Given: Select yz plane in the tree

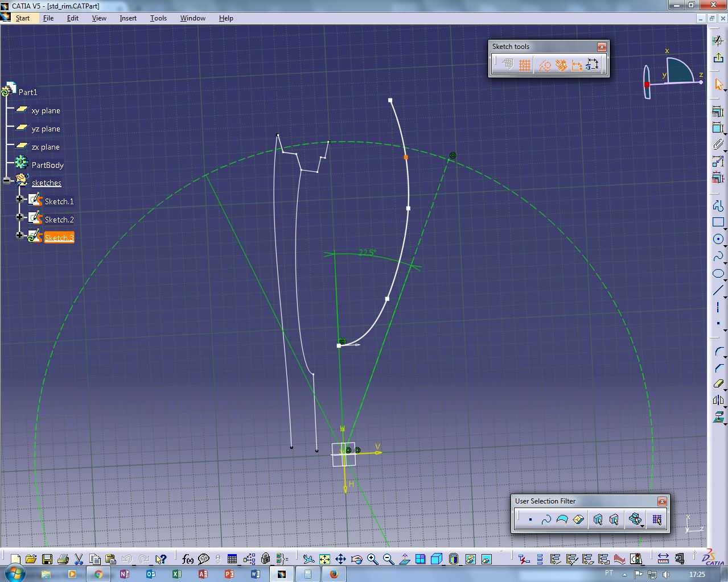Looking at the screenshot, I should 46,129.
